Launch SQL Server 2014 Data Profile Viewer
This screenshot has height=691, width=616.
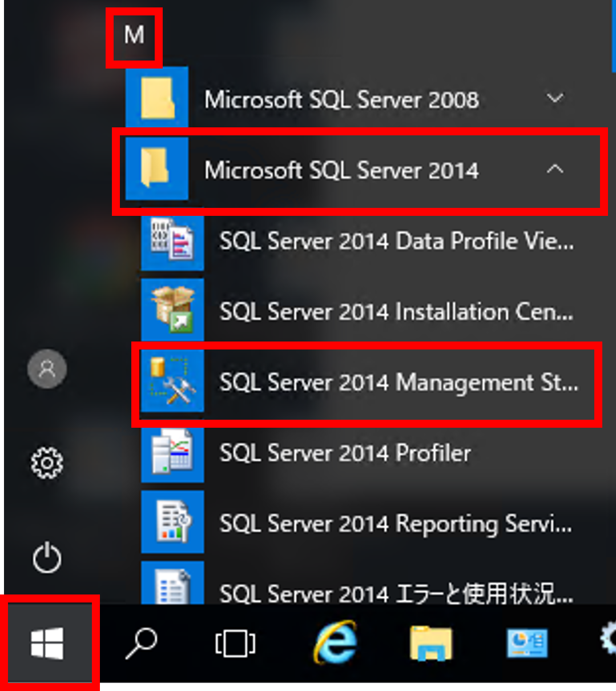397,241
